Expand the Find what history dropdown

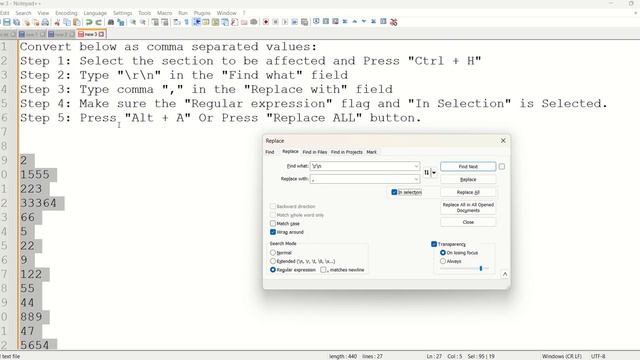coord(416,166)
